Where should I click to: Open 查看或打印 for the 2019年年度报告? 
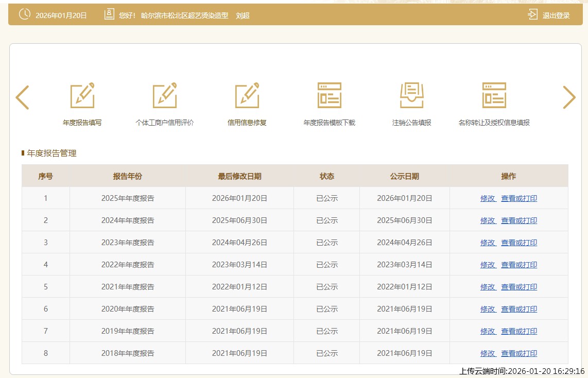pos(519,331)
